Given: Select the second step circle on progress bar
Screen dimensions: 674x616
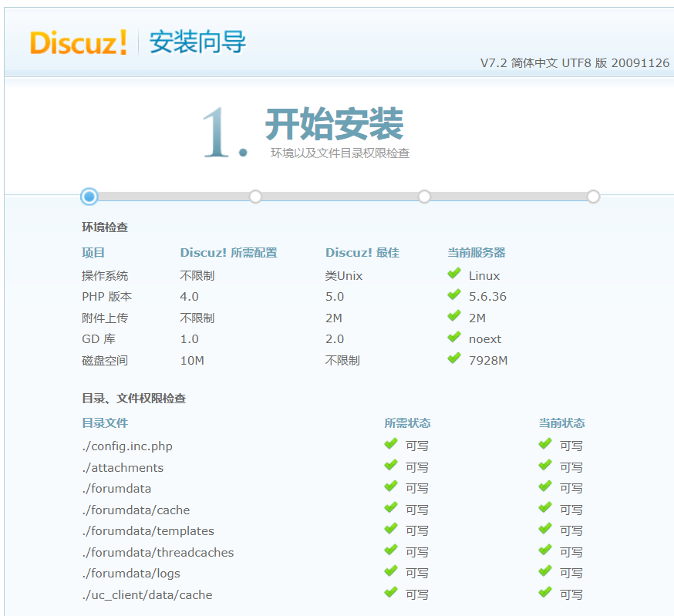Looking at the screenshot, I should click(x=255, y=197).
